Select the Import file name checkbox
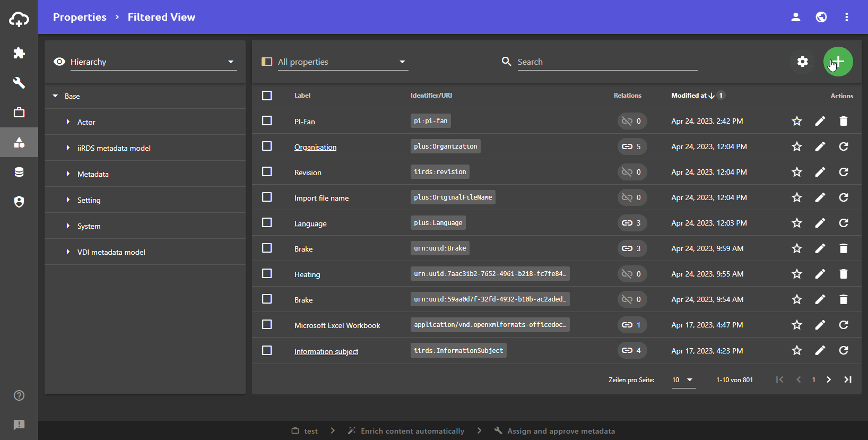868x440 pixels. point(267,197)
